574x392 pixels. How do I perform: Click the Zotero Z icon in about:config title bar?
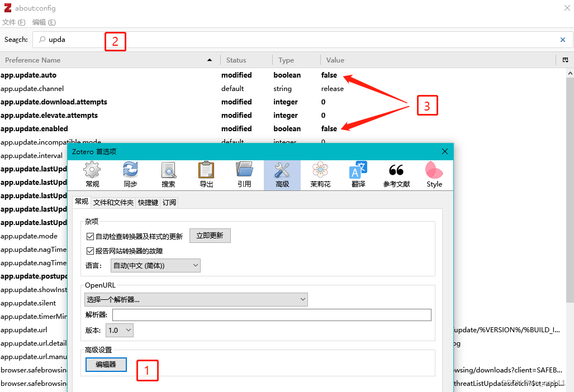7,8
